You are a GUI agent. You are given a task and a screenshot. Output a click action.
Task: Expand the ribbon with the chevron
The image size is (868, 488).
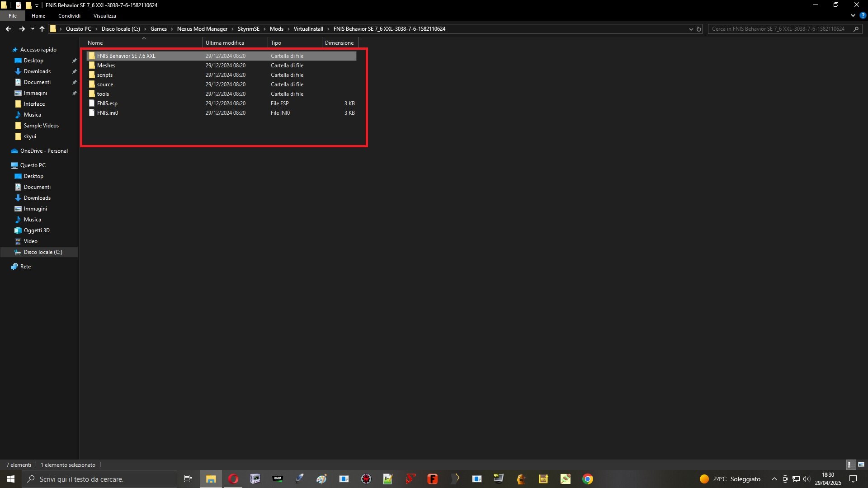[853, 16]
